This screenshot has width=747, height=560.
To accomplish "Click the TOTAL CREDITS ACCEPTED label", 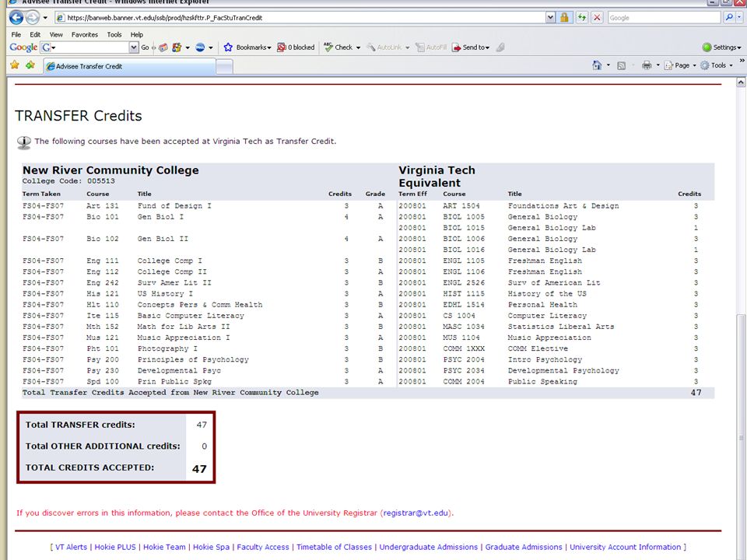I will pos(89,467).
